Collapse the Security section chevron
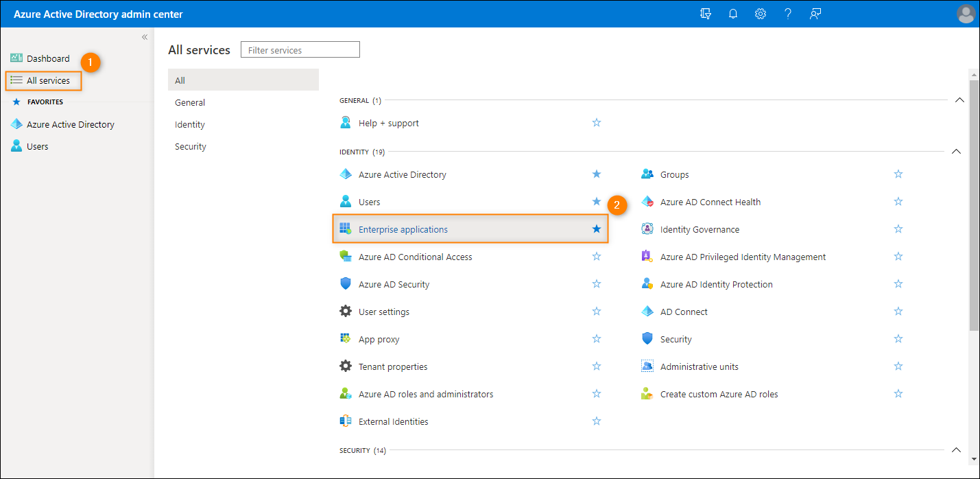980x479 pixels. pyautogui.click(x=957, y=450)
